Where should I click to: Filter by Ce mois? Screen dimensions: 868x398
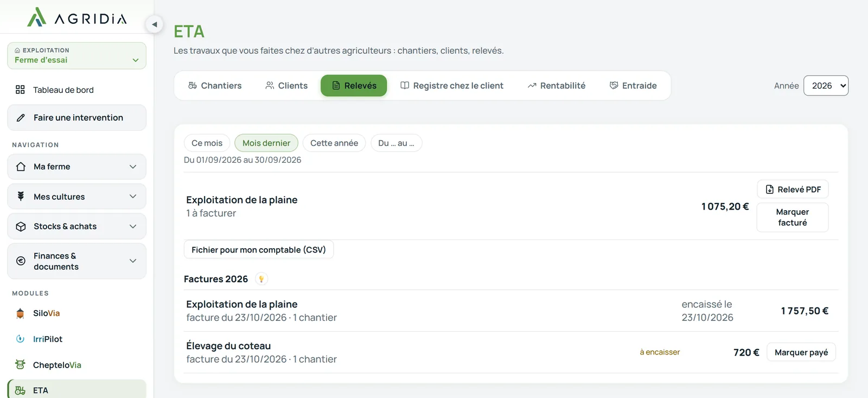207,143
